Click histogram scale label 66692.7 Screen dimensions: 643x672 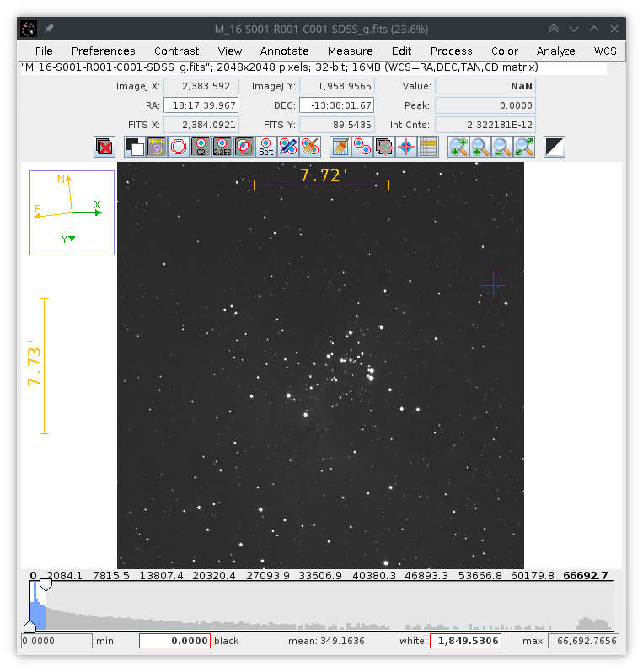pos(585,575)
